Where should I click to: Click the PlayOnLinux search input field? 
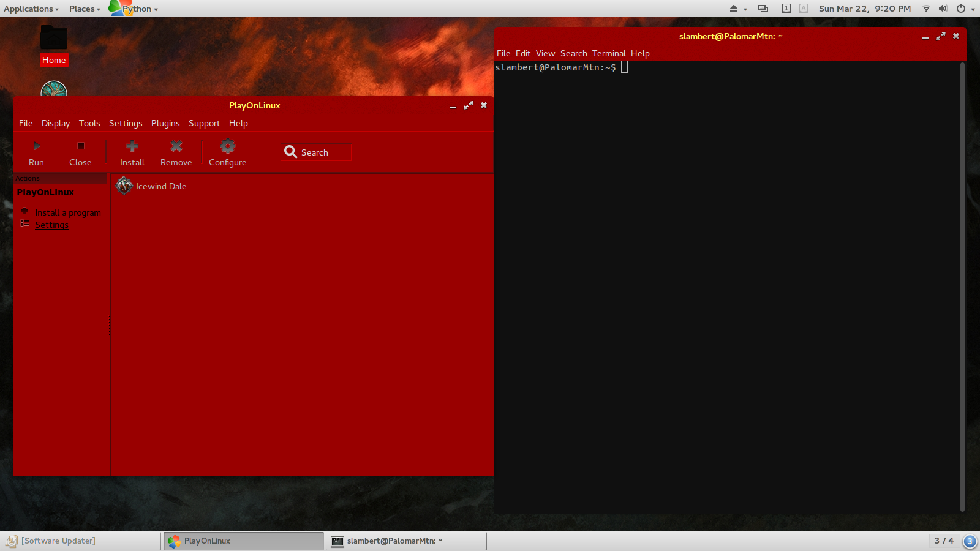pyautogui.click(x=316, y=152)
